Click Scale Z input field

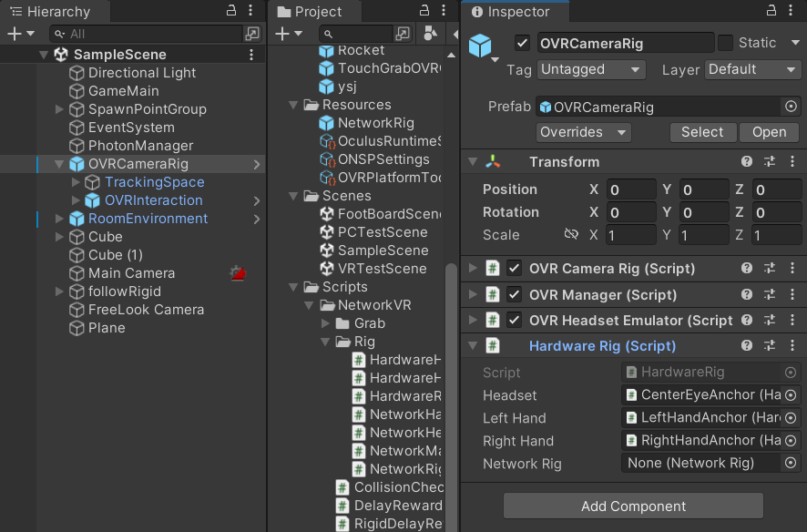(x=777, y=235)
